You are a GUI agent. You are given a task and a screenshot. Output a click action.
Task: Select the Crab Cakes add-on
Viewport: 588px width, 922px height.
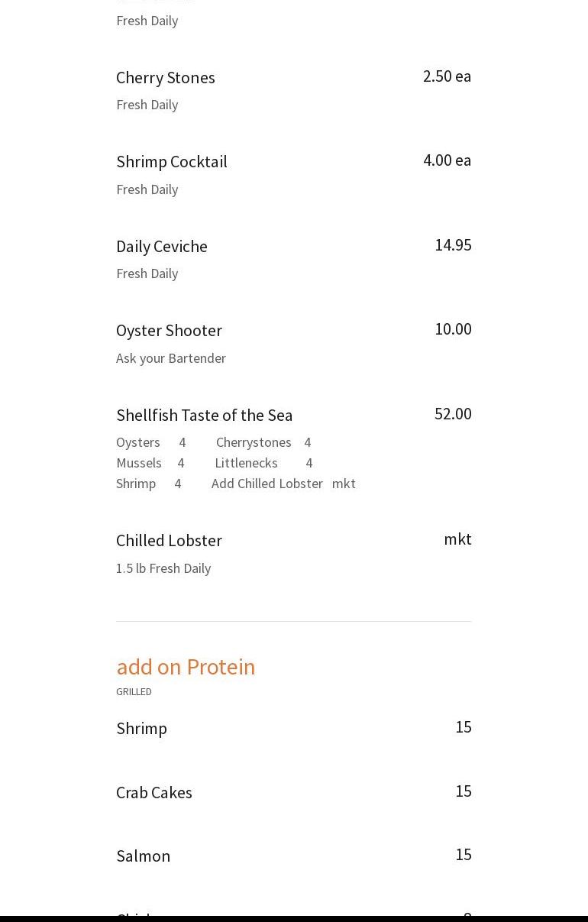point(153,793)
